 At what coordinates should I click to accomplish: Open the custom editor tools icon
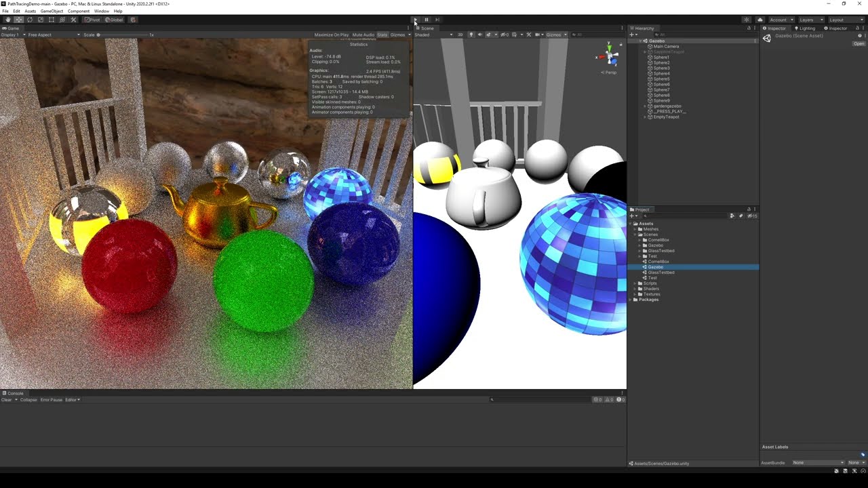(74, 20)
